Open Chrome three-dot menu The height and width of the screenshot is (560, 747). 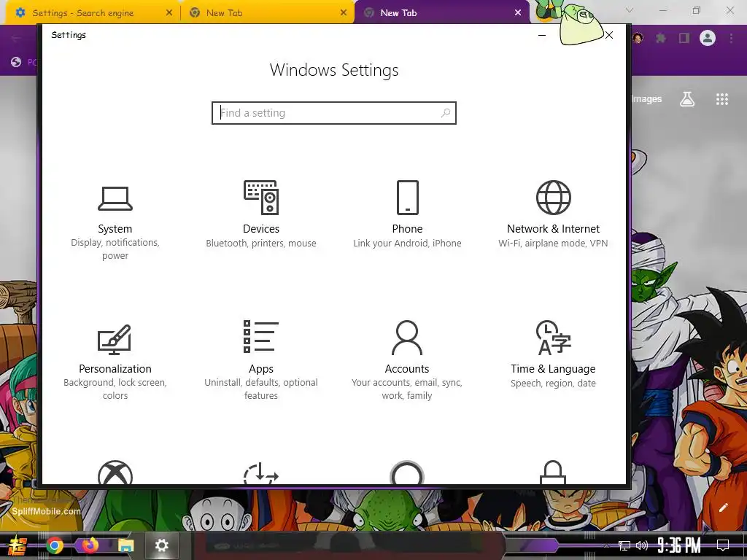click(x=731, y=38)
